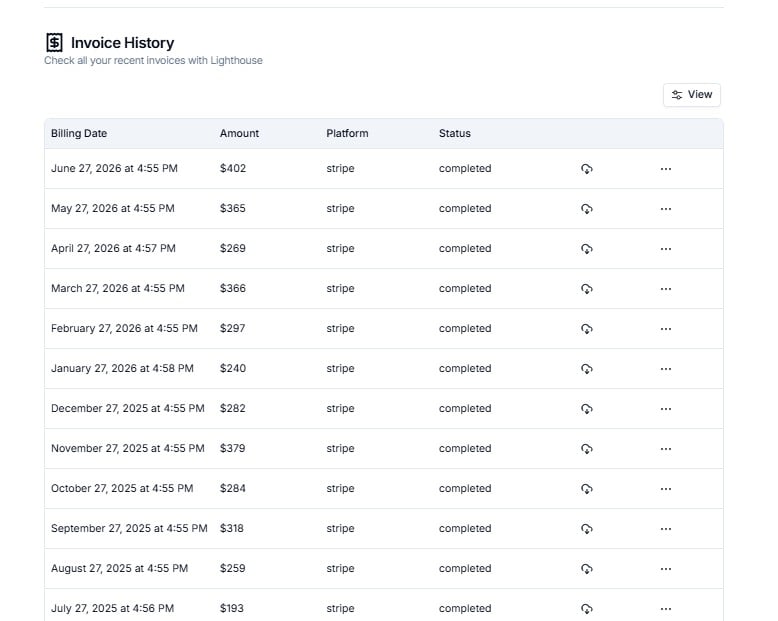Select the $240 amount cell

coord(233,369)
